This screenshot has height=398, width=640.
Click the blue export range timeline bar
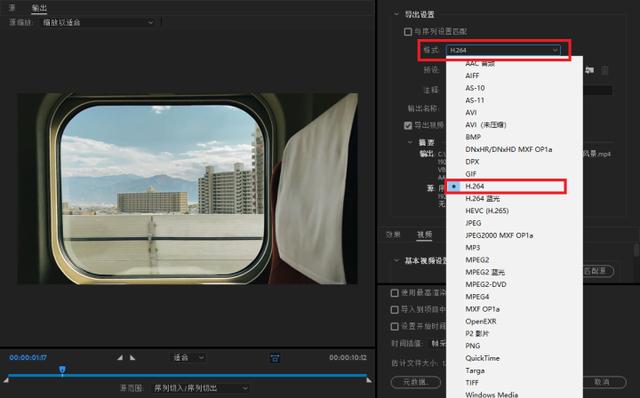coord(188,375)
